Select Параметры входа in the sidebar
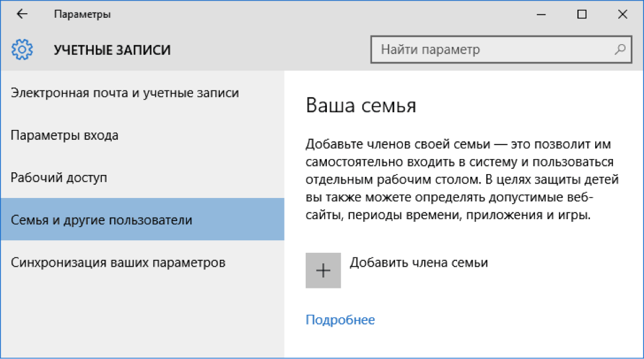The height and width of the screenshot is (359, 644). [x=65, y=135]
